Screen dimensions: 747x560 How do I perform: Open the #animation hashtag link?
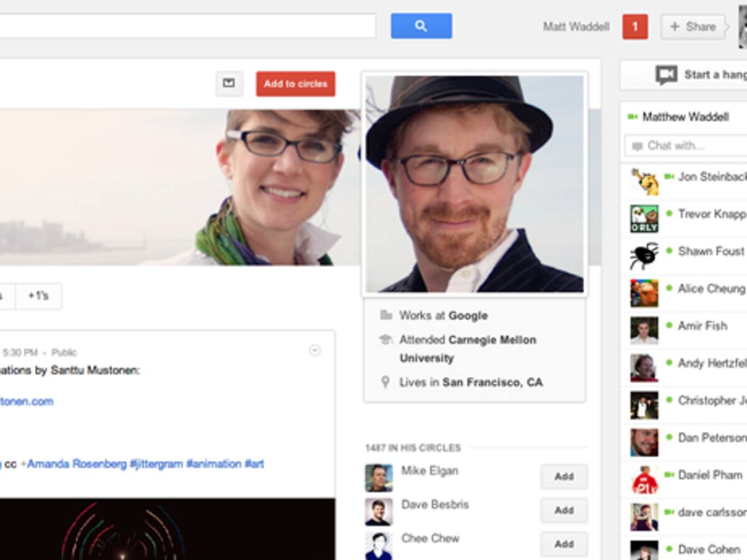tap(214, 464)
